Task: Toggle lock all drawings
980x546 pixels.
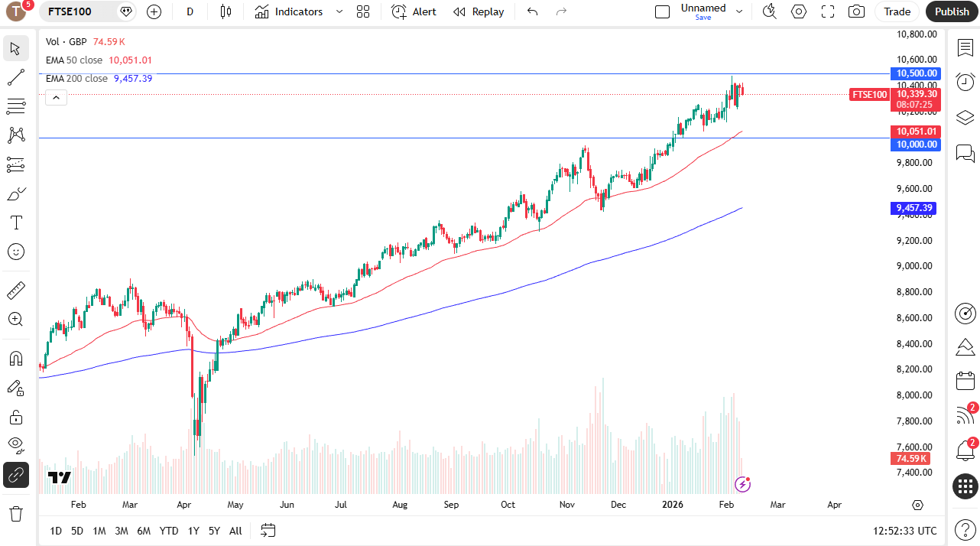Action: pyautogui.click(x=16, y=417)
